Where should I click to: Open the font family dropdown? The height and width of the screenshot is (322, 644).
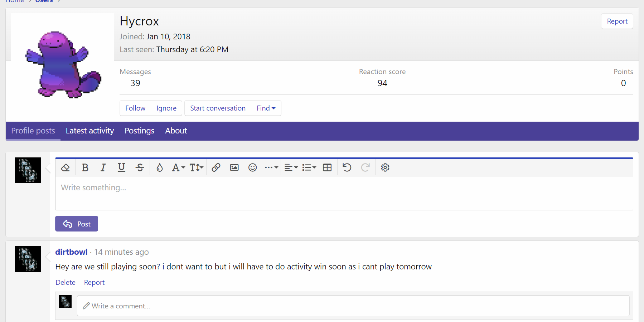(178, 167)
